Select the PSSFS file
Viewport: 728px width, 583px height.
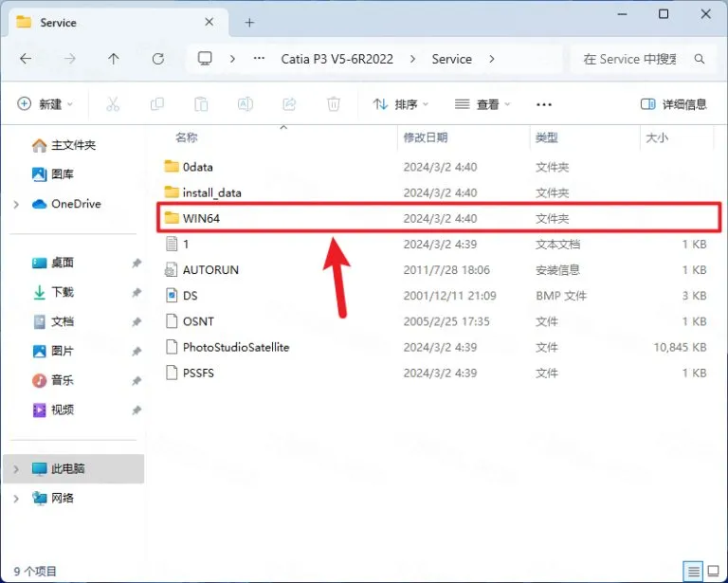[x=438, y=373]
